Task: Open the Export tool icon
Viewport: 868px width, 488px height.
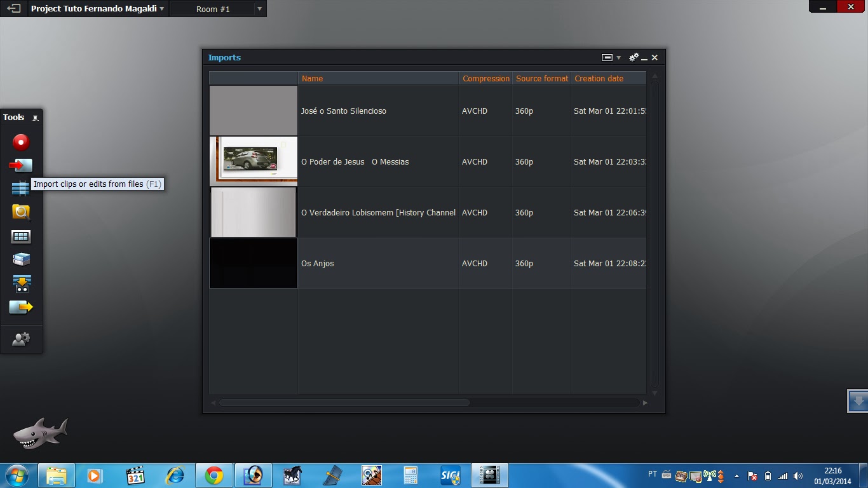Action: tap(21, 308)
